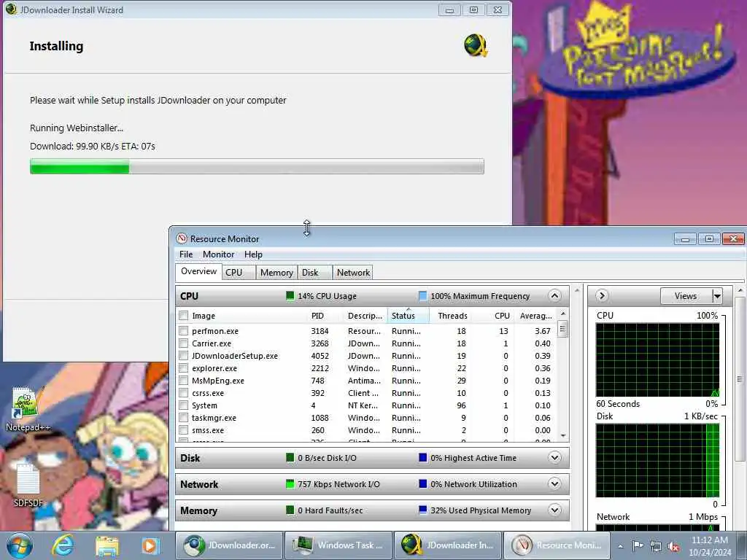Select the SDFSDF desktop file
The width and height of the screenshot is (747, 560).
[x=28, y=485]
